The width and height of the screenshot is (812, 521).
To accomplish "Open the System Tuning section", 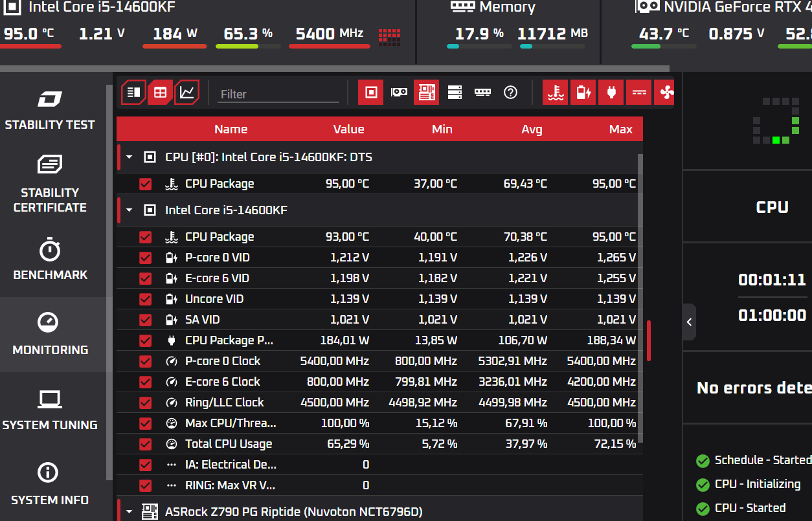I will tap(50, 409).
